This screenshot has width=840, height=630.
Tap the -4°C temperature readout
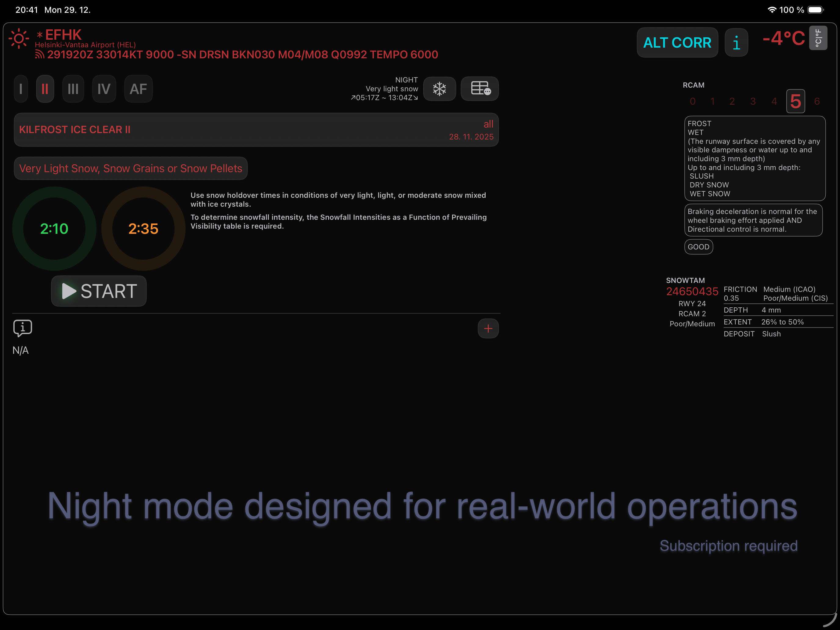pyautogui.click(x=784, y=38)
